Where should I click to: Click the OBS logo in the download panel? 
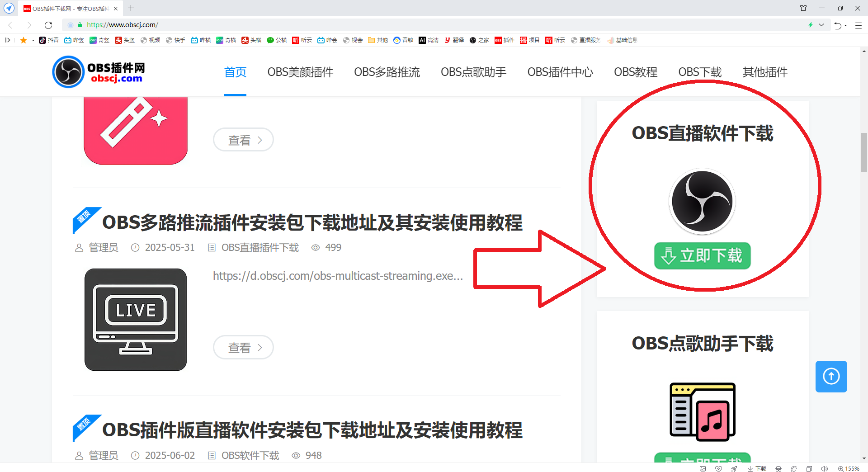pos(702,202)
